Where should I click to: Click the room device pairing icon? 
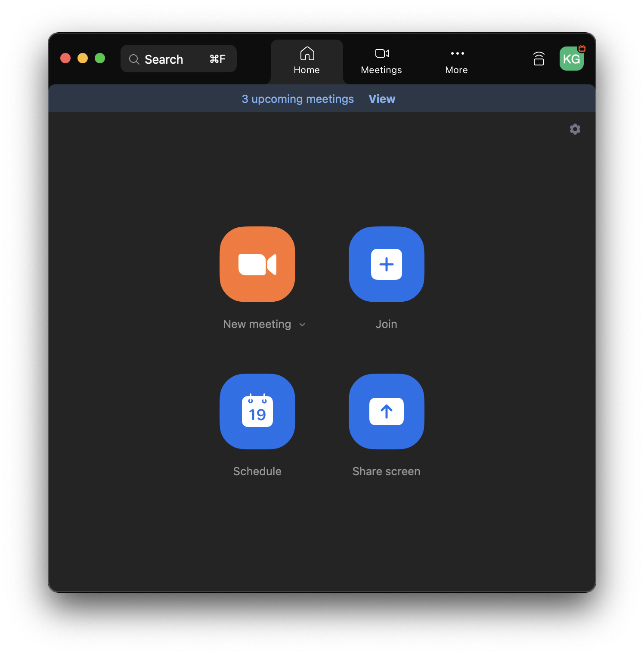[539, 59]
